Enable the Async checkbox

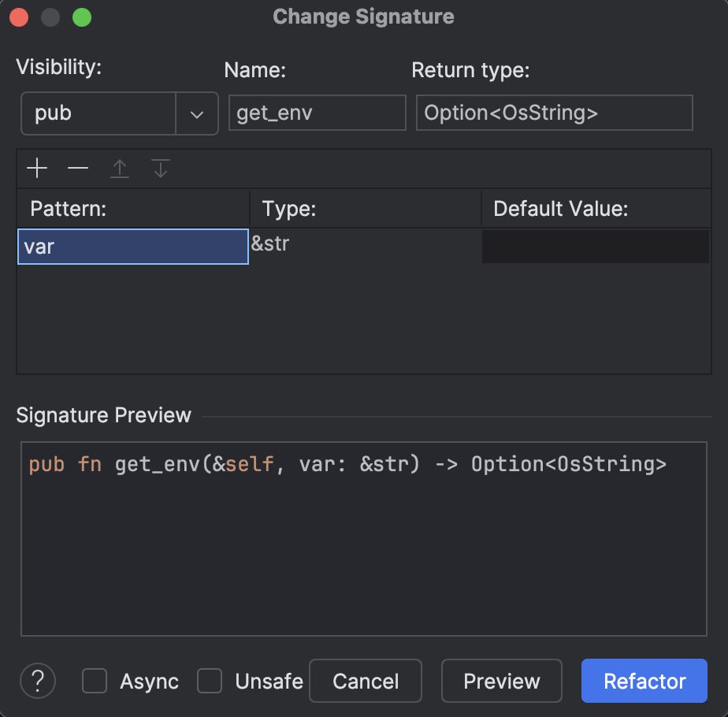[95, 681]
